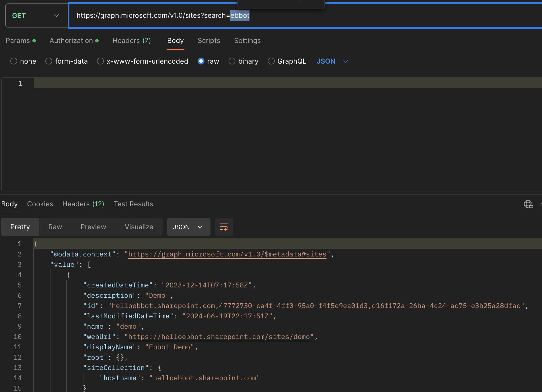View the Test Results tab
The height and width of the screenshot is (392, 542).
pos(133,204)
